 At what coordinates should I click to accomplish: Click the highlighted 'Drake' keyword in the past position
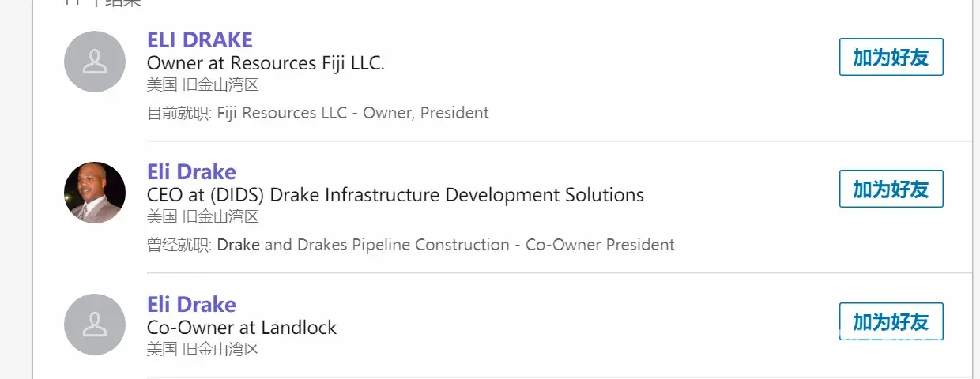pyautogui.click(x=239, y=245)
